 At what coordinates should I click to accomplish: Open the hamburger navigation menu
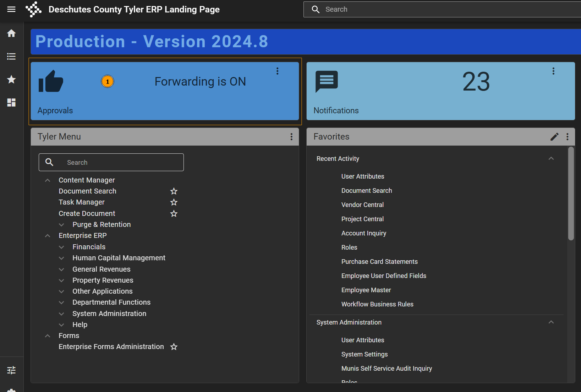pyautogui.click(x=11, y=9)
